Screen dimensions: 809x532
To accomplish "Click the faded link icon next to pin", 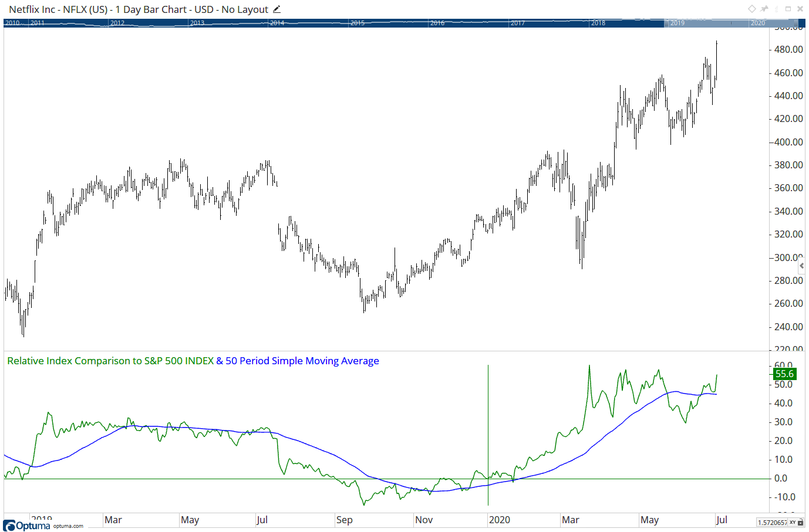I will pos(777,9).
